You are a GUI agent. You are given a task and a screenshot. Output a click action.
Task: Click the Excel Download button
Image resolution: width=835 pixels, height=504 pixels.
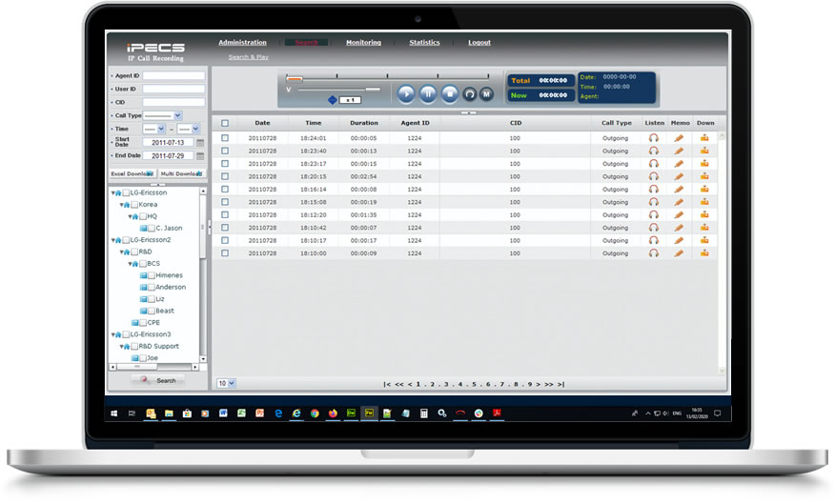(132, 173)
